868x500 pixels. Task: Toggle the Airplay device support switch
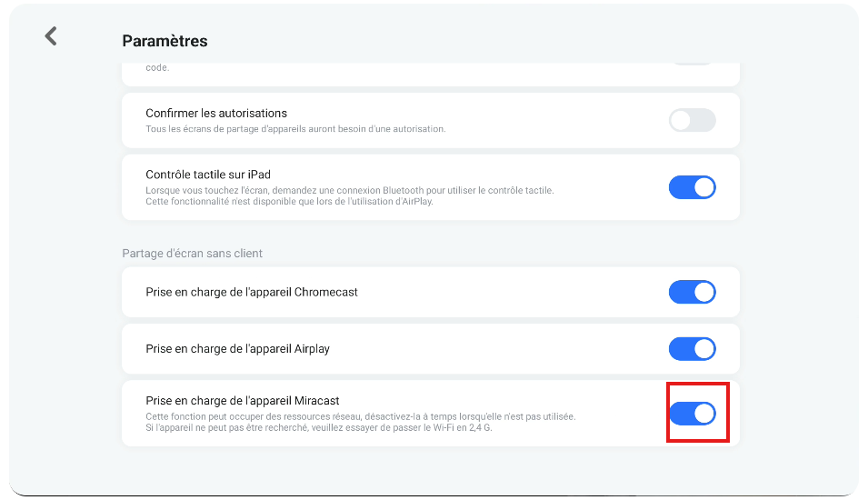692,349
